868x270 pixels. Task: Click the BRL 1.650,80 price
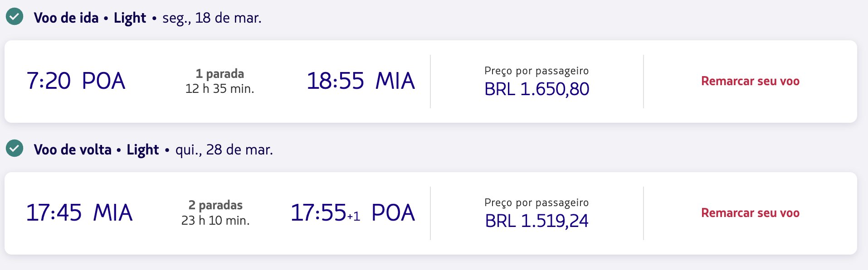(537, 89)
